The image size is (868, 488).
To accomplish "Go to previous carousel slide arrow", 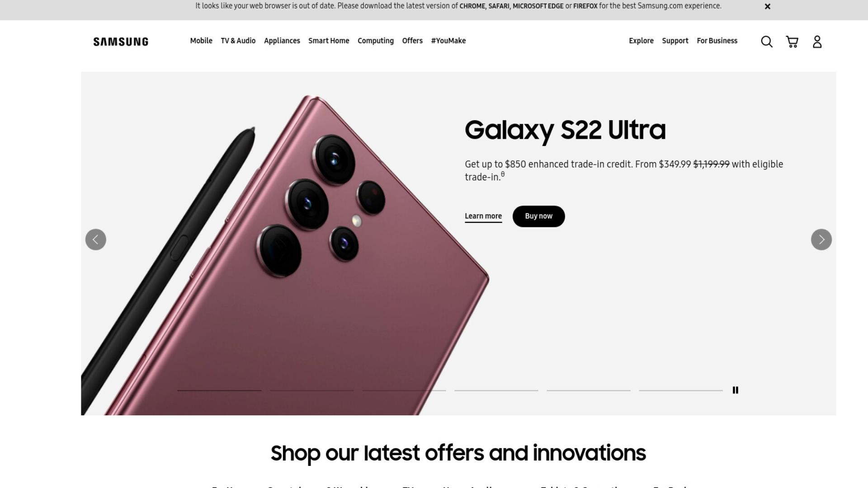I will 96,239.
